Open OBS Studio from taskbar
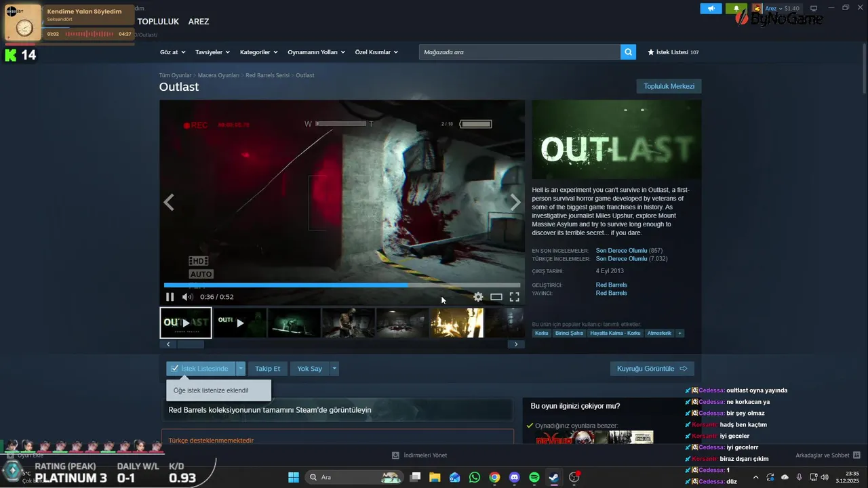This screenshot has height=488, width=868. pos(574,477)
